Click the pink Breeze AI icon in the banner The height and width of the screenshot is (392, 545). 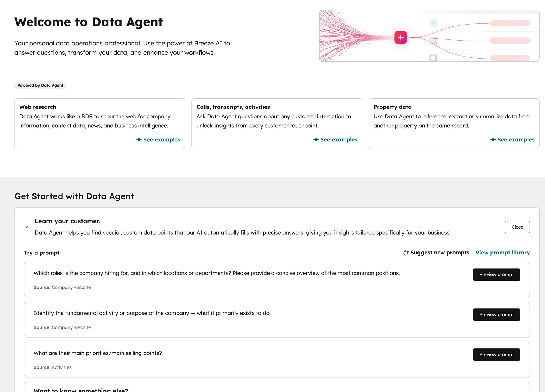[x=400, y=37]
